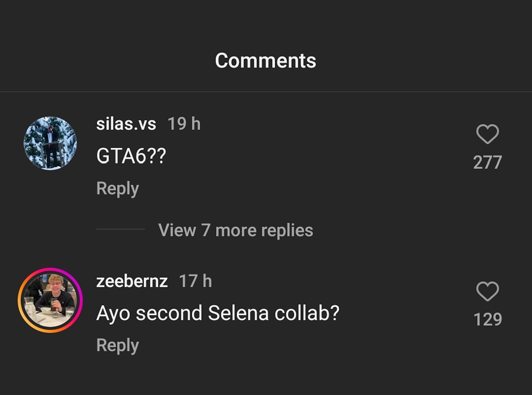Image resolution: width=532 pixels, height=395 pixels.
Task: Click the 19 h timestamp
Action: pos(184,124)
